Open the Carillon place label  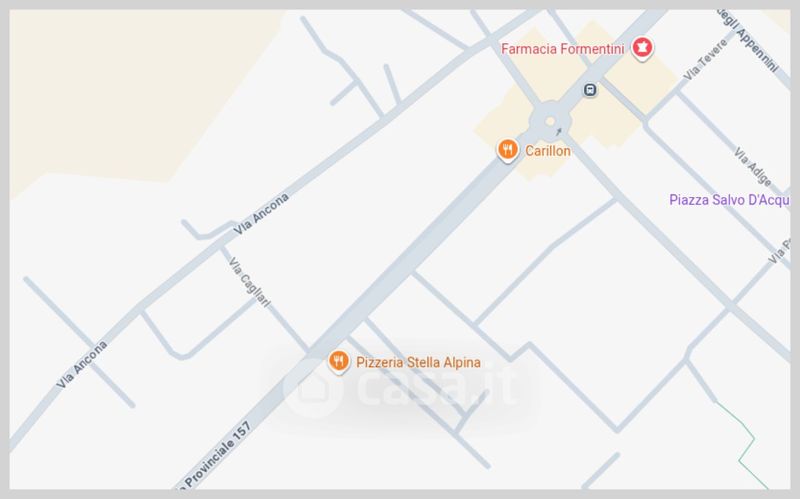tap(548, 151)
